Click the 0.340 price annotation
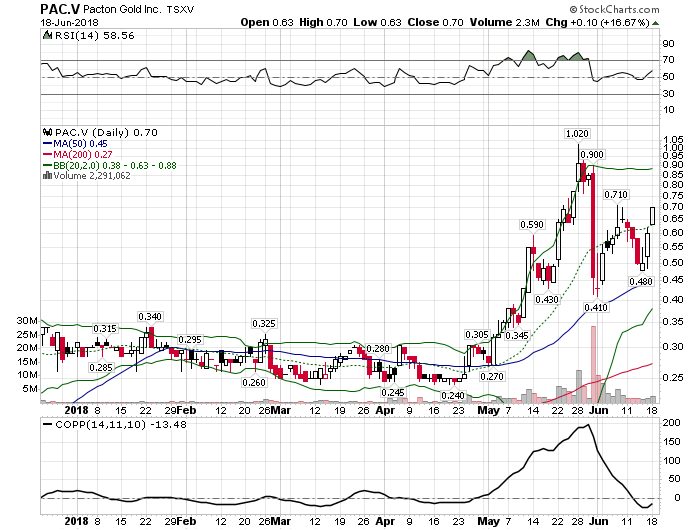700x530 pixels. [150, 317]
